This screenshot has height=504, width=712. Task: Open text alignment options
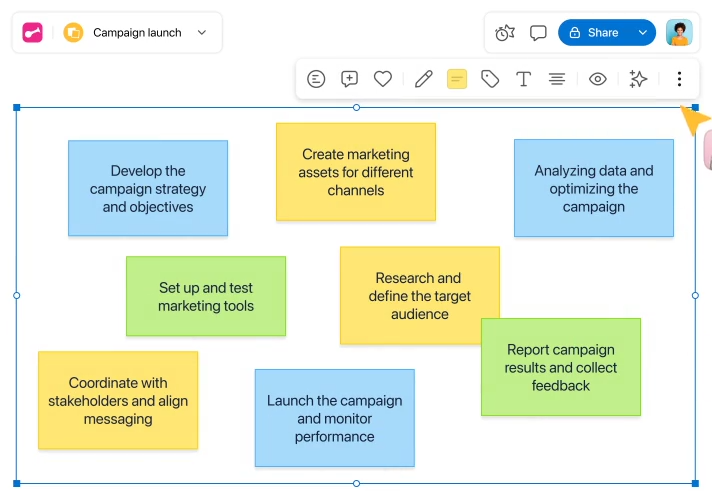557,79
